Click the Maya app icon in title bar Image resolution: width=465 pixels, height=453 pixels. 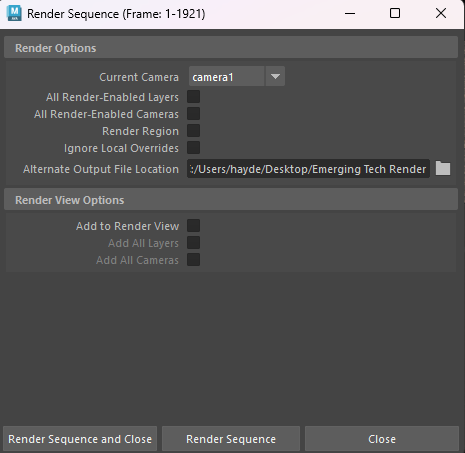[x=14, y=13]
